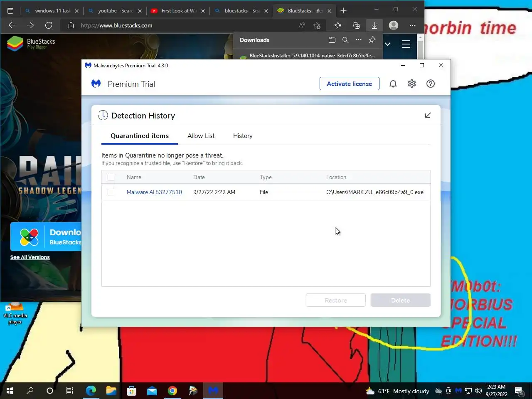The width and height of the screenshot is (532, 399).
Task: Switch to First Look at Win YouTube tab
Action: [x=178, y=11]
